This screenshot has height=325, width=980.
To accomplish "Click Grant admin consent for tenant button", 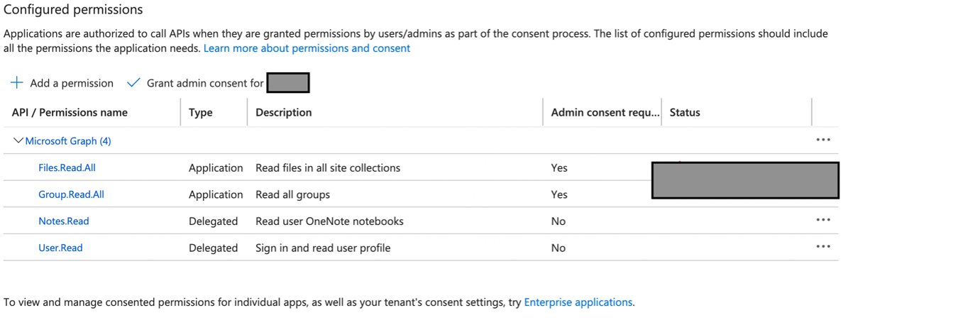I will (205, 83).
